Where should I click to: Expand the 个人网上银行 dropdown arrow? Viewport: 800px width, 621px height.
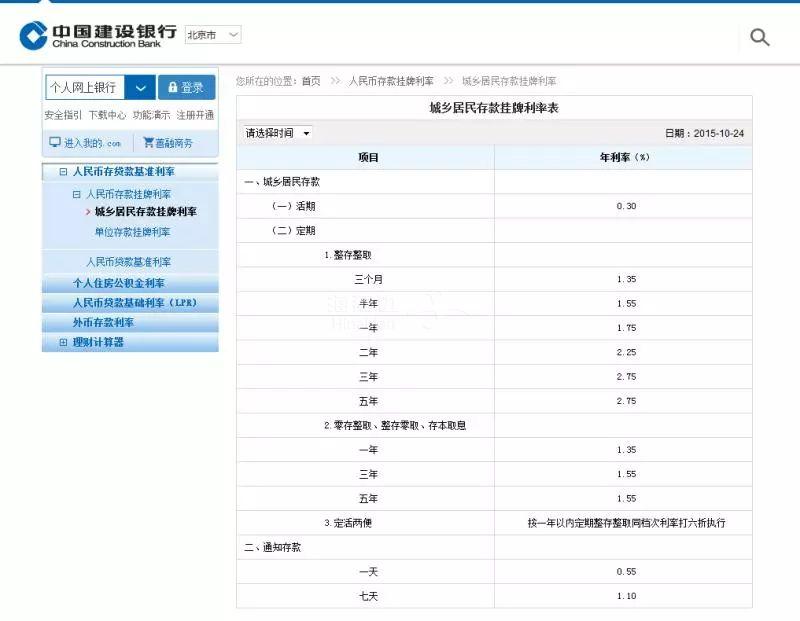coord(141,88)
